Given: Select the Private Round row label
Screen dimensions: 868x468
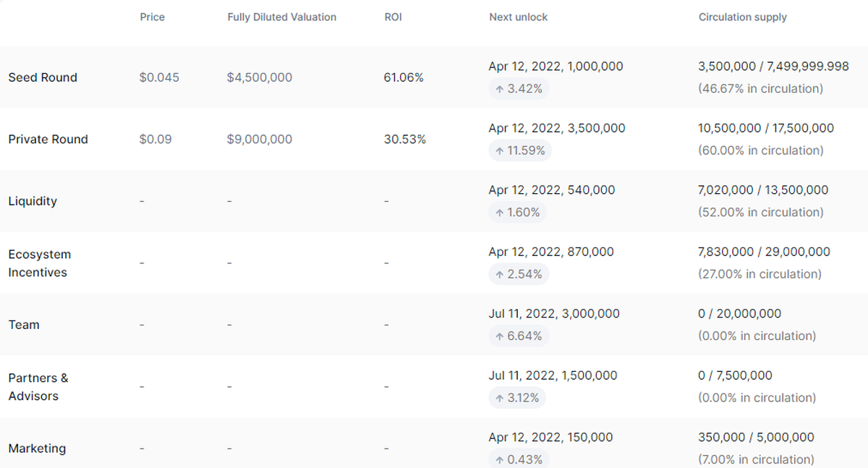Looking at the screenshot, I should [x=48, y=139].
